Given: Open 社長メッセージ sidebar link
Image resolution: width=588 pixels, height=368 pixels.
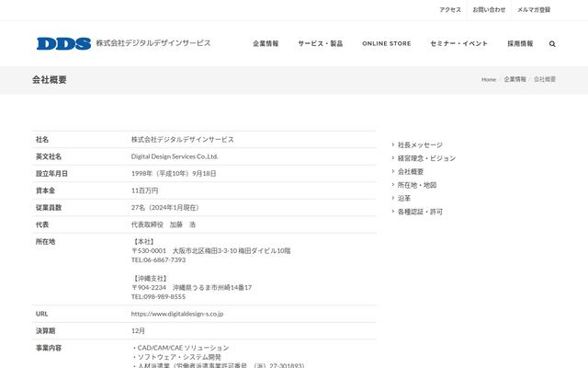Looking at the screenshot, I should tap(420, 145).
